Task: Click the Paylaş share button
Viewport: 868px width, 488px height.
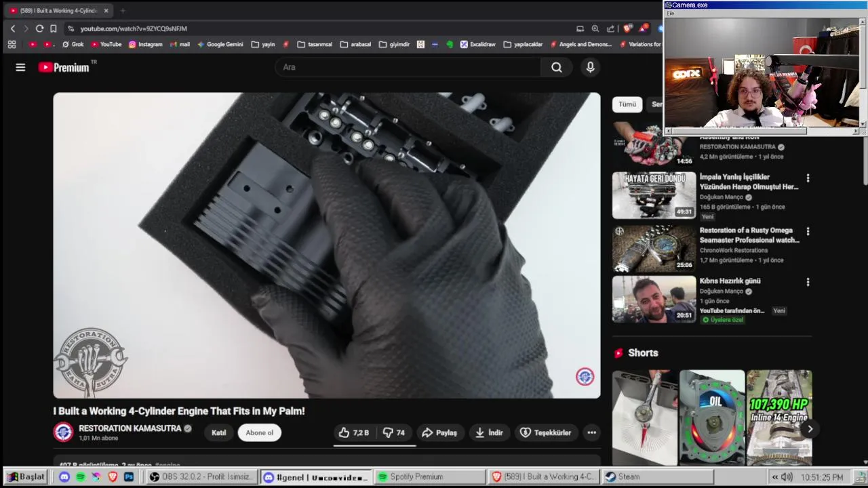Action: click(x=439, y=432)
